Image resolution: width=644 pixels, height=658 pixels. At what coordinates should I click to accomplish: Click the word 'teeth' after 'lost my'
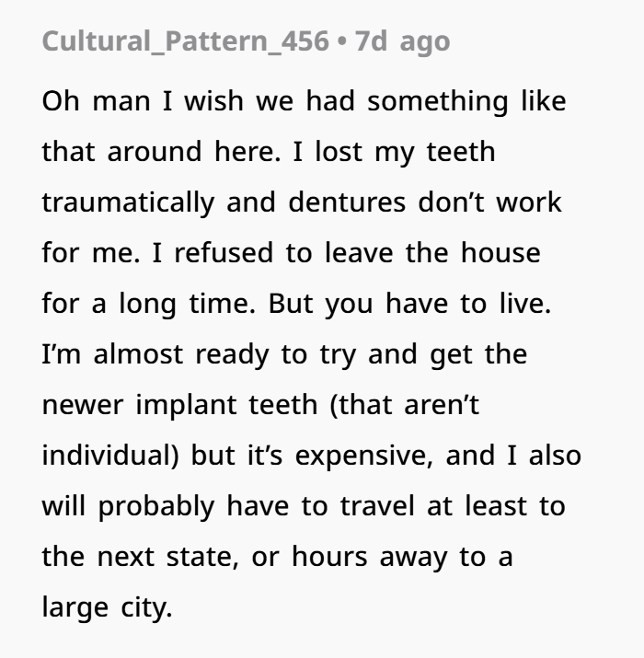click(461, 152)
